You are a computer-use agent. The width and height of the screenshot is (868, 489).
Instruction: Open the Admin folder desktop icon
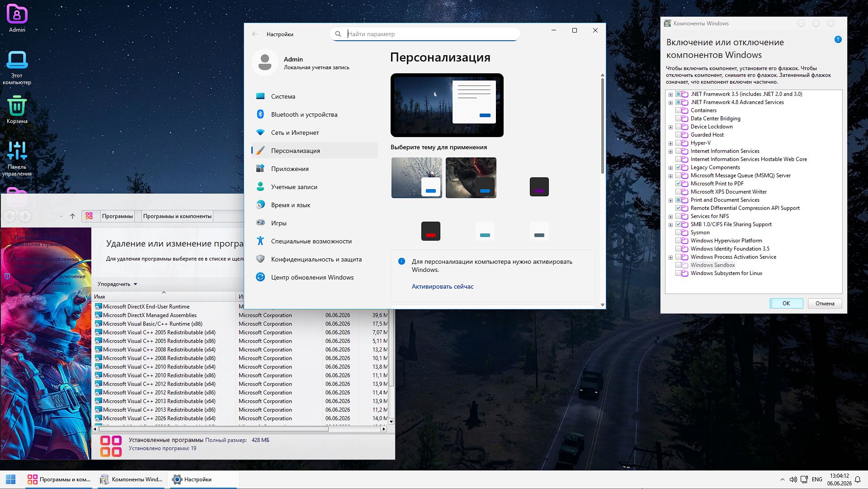tap(17, 19)
